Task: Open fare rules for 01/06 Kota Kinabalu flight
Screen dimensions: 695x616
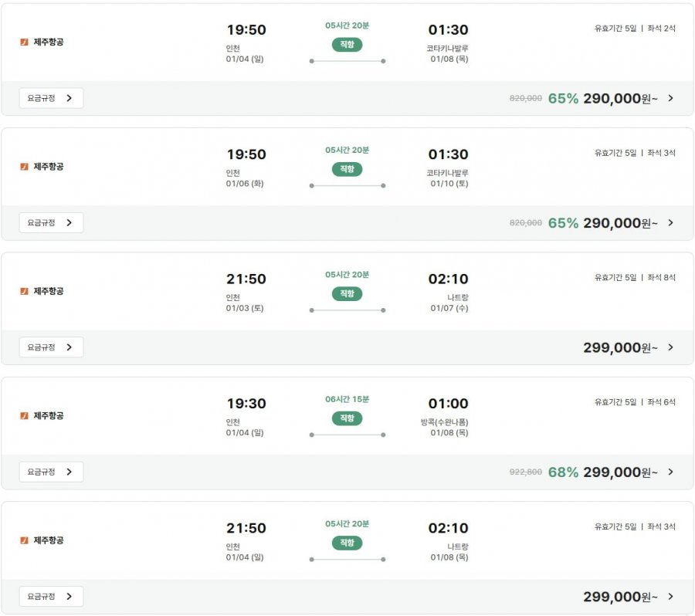Action: 51,222
